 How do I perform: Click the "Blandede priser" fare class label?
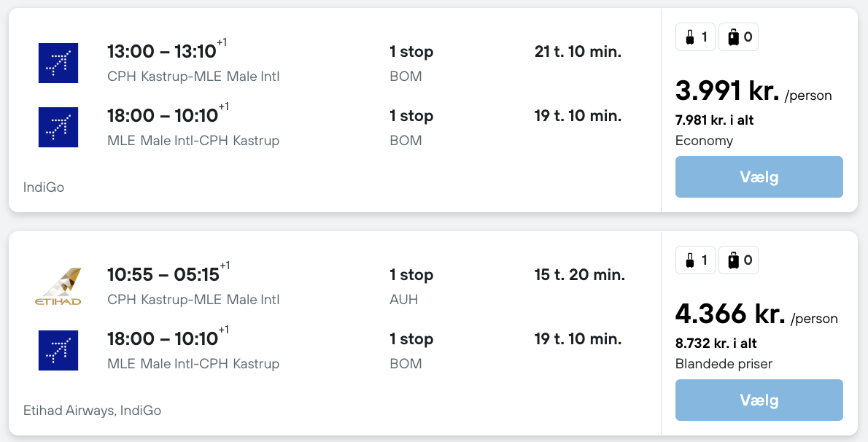click(724, 364)
